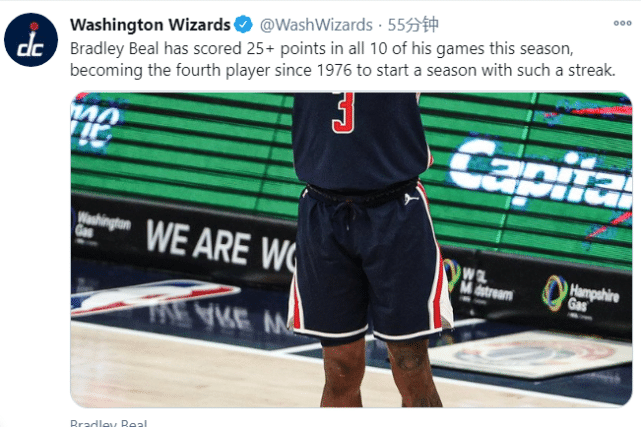
Task: Click the NBA logo on the court floor
Action: click(x=153, y=297)
